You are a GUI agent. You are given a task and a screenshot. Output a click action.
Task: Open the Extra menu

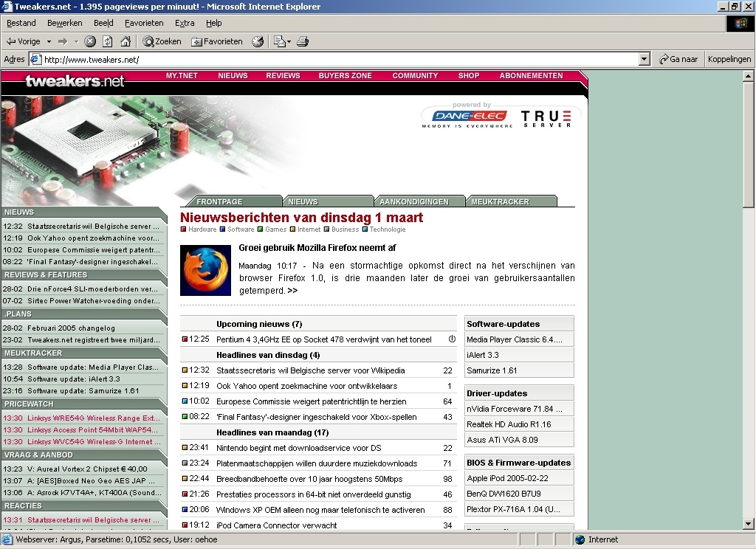(185, 23)
